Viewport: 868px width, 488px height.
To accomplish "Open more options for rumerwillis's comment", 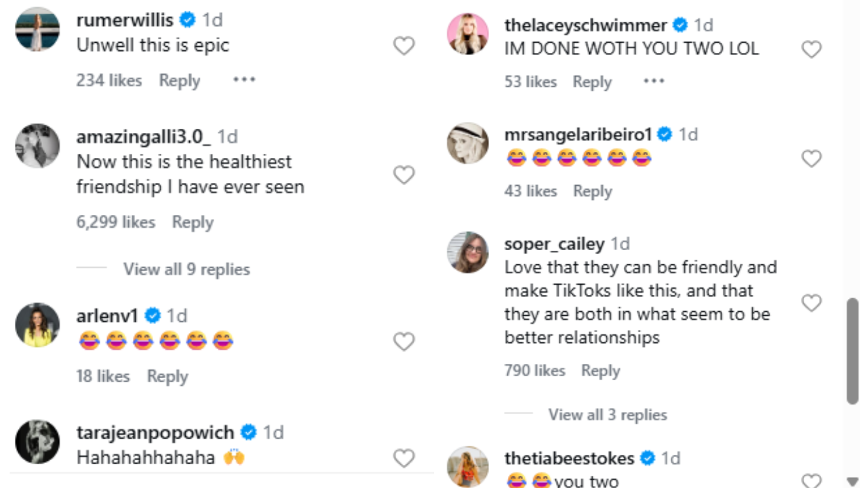I will [243, 80].
